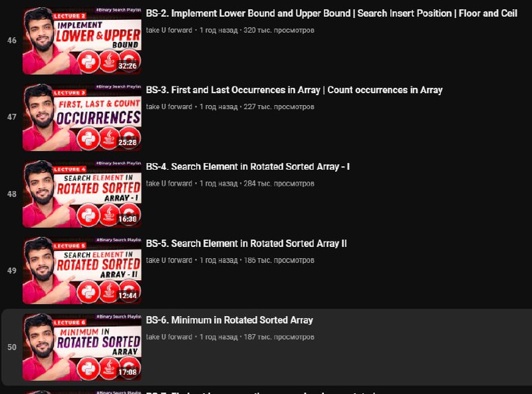Click Python logo icon on BS-4 thumbnail
This screenshot has width=532, height=394.
[88, 215]
